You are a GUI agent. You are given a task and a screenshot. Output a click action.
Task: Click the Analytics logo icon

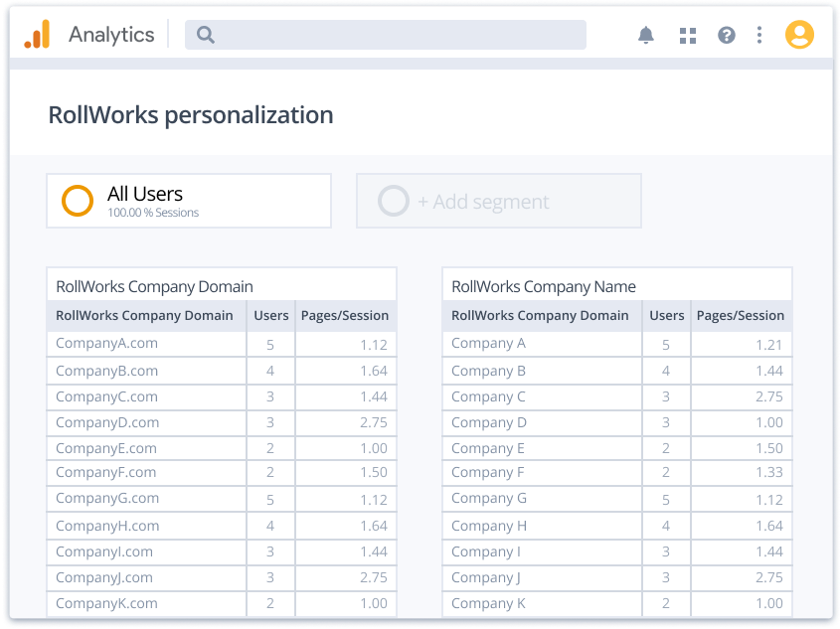point(37,35)
